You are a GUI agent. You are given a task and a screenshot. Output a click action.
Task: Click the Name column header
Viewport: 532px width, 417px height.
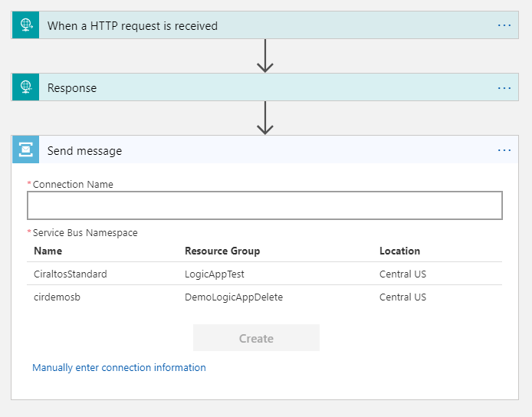coord(48,251)
